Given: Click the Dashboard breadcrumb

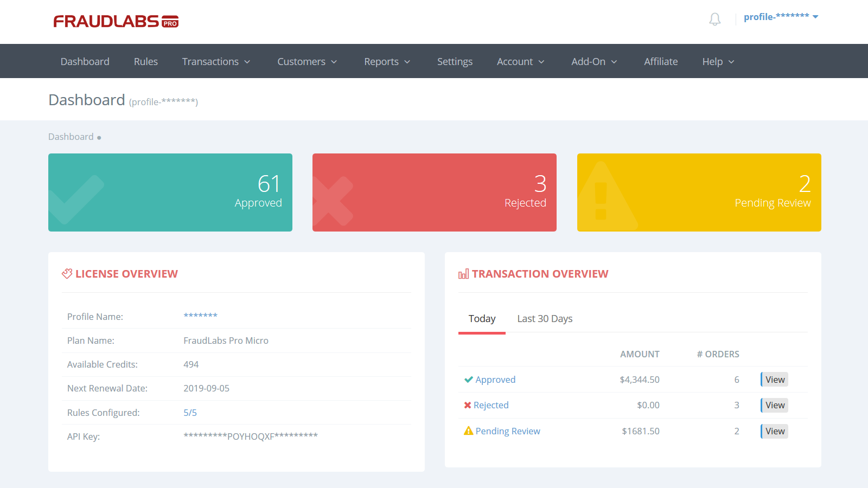Looking at the screenshot, I should (x=71, y=137).
